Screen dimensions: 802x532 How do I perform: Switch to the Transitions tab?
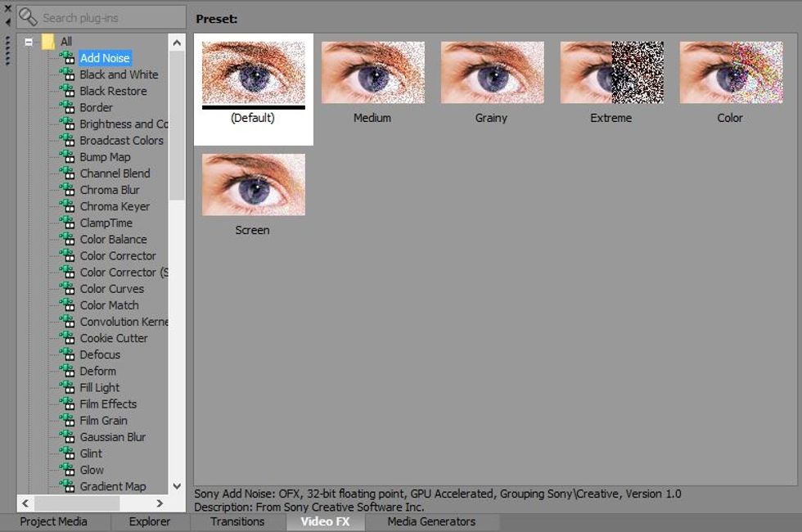coord(237,521)
